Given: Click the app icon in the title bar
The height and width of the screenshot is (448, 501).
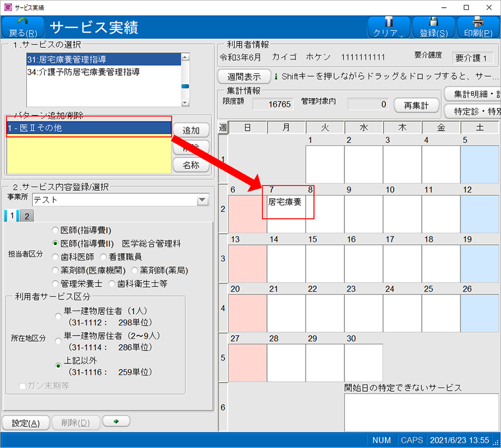Looking at the screenshot, I should (7, 7).
